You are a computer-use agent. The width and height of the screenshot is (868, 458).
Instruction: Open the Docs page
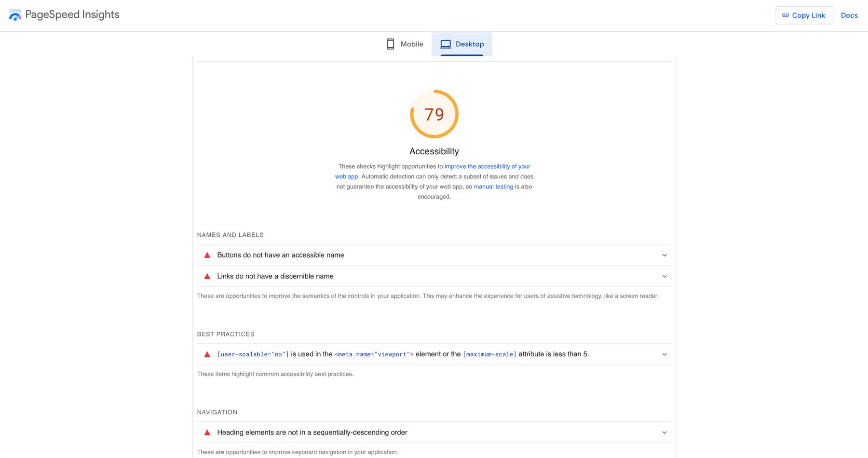(849, 15)
